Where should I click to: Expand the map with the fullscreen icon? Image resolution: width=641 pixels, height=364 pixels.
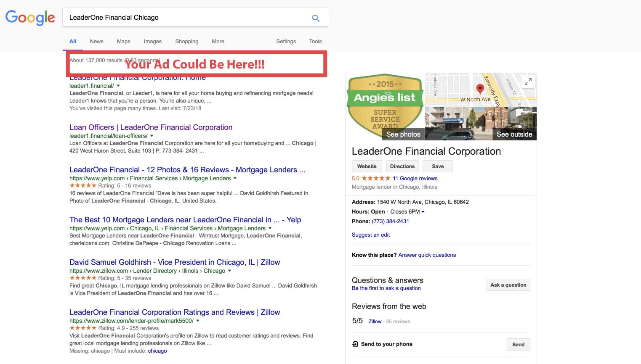528,82
